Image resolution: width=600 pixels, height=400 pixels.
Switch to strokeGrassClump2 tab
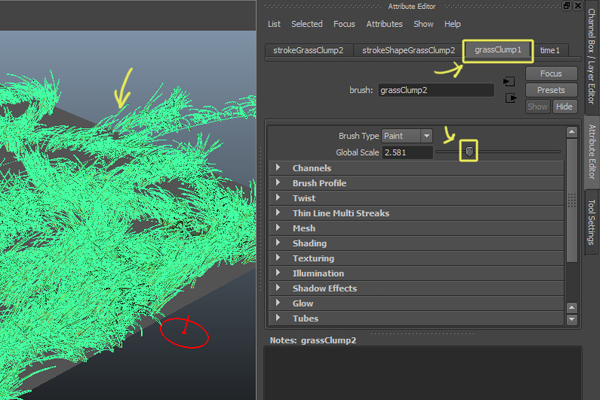308,50
